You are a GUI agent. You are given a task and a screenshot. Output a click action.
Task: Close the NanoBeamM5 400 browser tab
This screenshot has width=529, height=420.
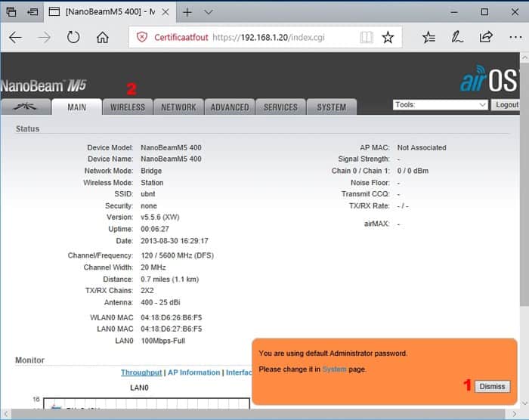pos(166,12)
